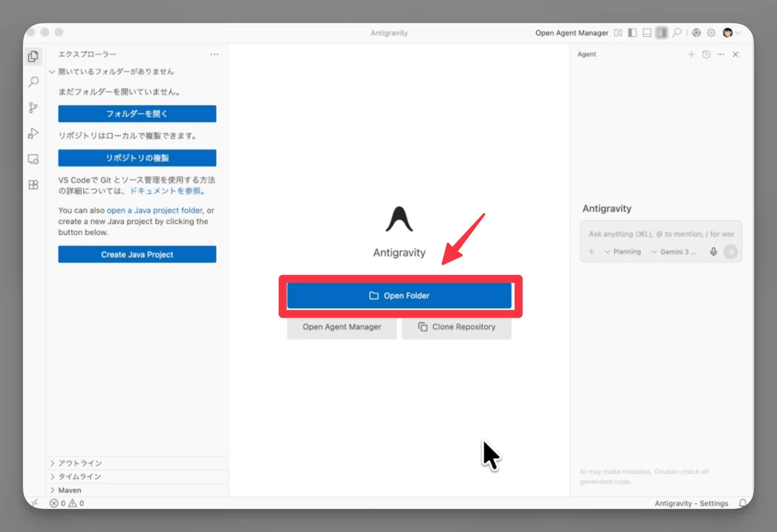The image size is (777, 532).
Task: Click the Antigravity heading in Agent panel
Action: (607, 209)
